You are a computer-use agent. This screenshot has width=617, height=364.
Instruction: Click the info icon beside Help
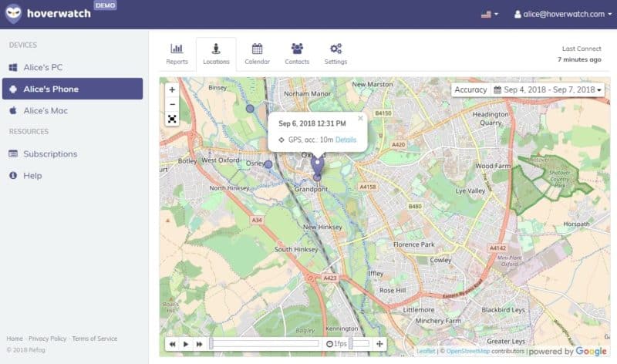coord(13,175)
